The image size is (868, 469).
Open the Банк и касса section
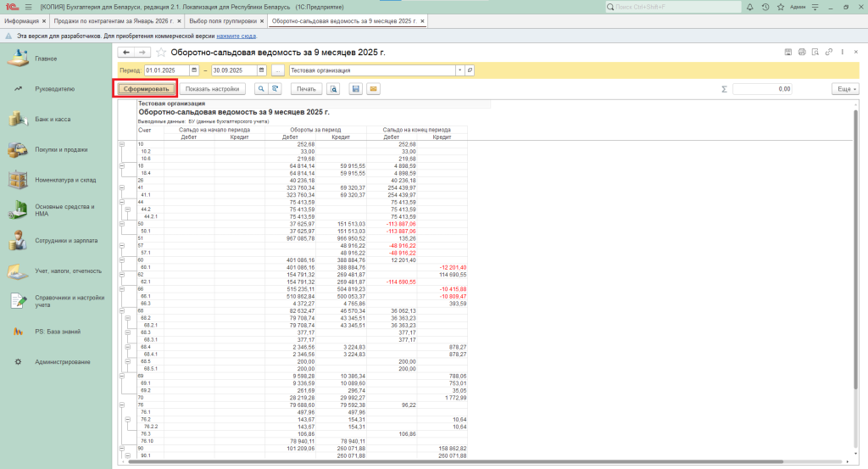[x=53, y=120]
